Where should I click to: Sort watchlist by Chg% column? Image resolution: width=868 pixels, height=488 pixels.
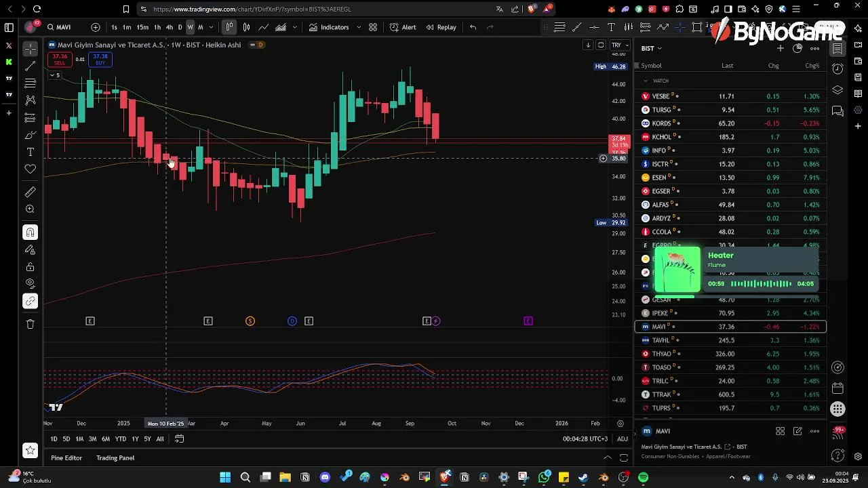[812, 66]
